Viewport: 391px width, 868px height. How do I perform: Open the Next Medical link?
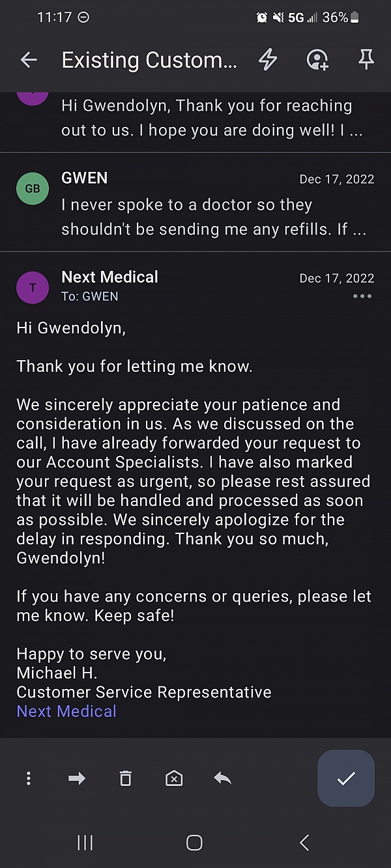(66, 711)
